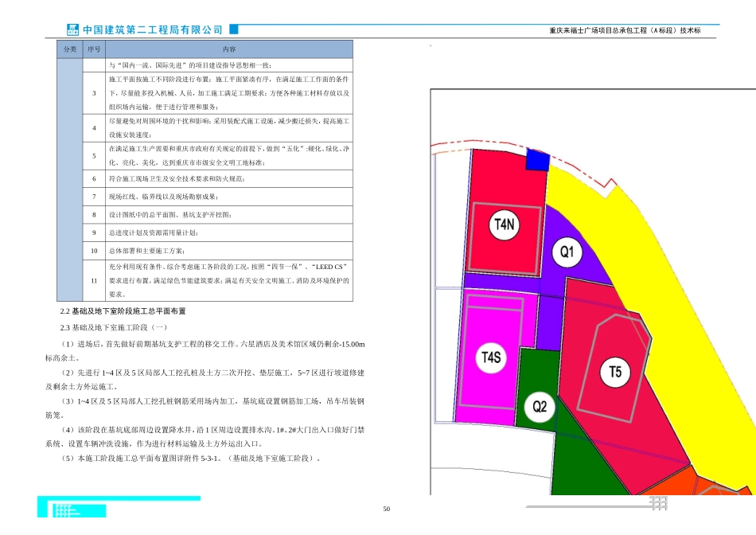This screenshot has height=535, width=756.
Task: Click the company logo icon in header
Action: 72,29
